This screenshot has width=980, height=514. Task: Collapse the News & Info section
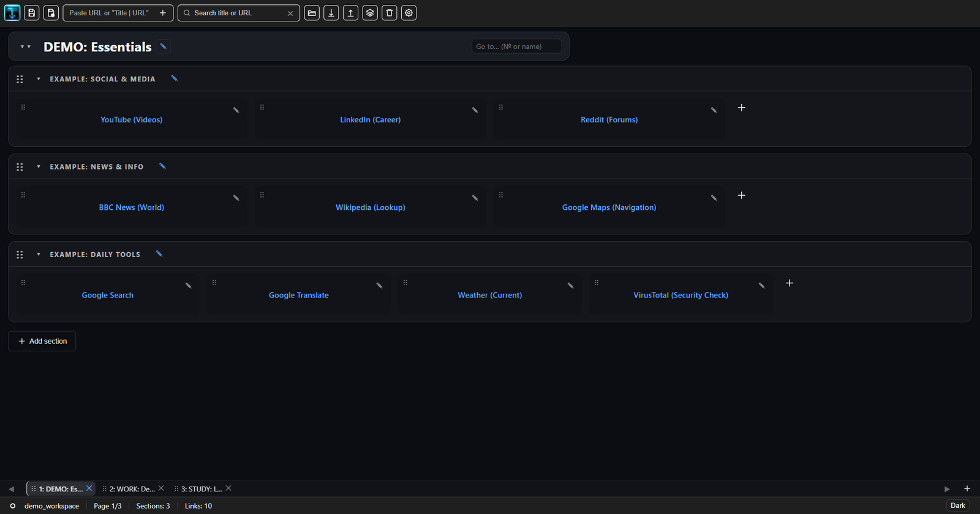39,166
